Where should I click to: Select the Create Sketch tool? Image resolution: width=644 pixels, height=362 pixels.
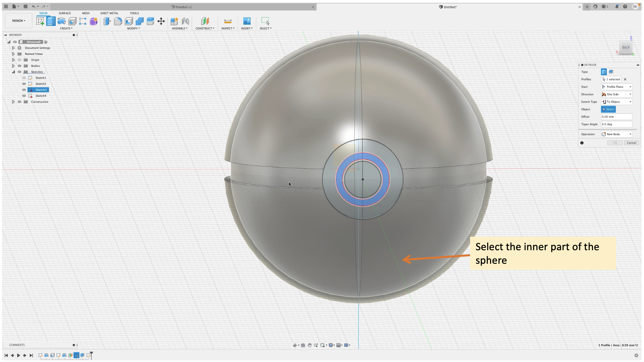pos(40,21)
